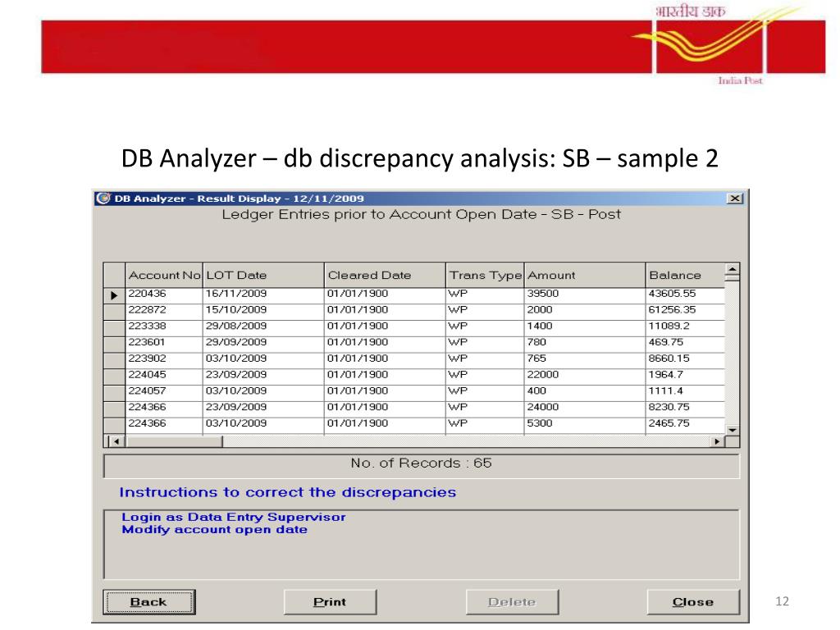Image resolution: width=840 pixels, height=630 pixels.
Task: Select the row selector for account 223601
Action: [114, 344]
